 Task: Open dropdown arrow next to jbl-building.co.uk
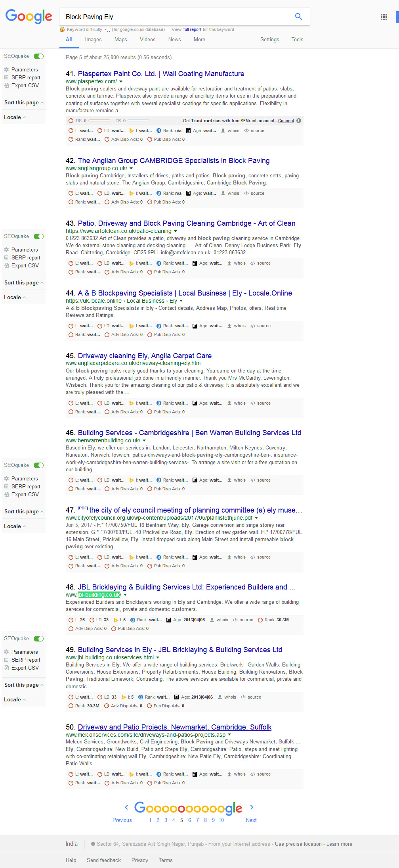[125, 595]
